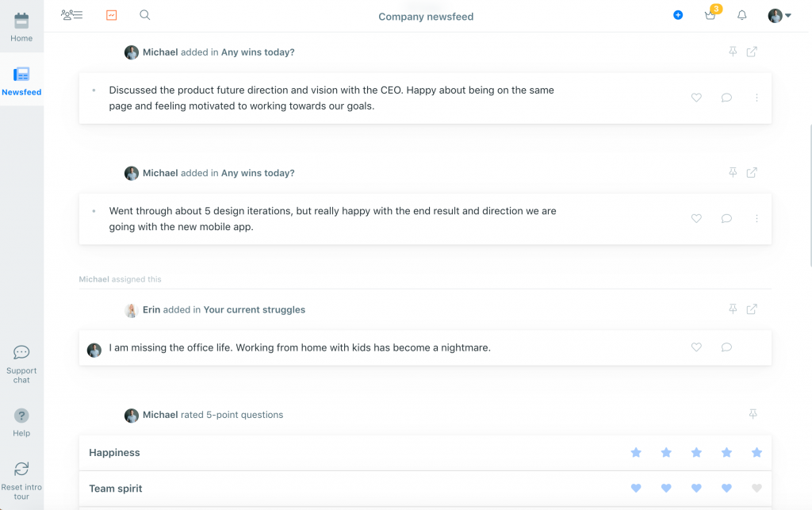Click the grey fifth Team spirit heart
The image size is (812, 510).
pos(756,488)
